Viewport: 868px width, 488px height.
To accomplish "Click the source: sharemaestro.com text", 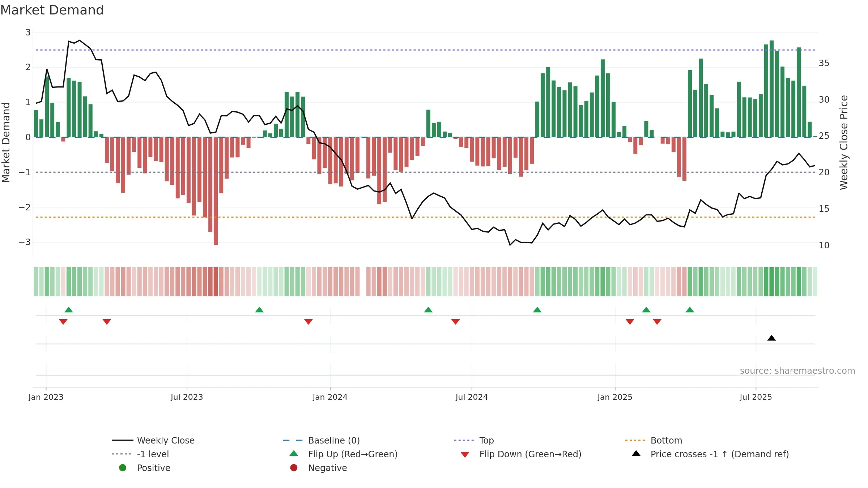I will tap(797, 371).
